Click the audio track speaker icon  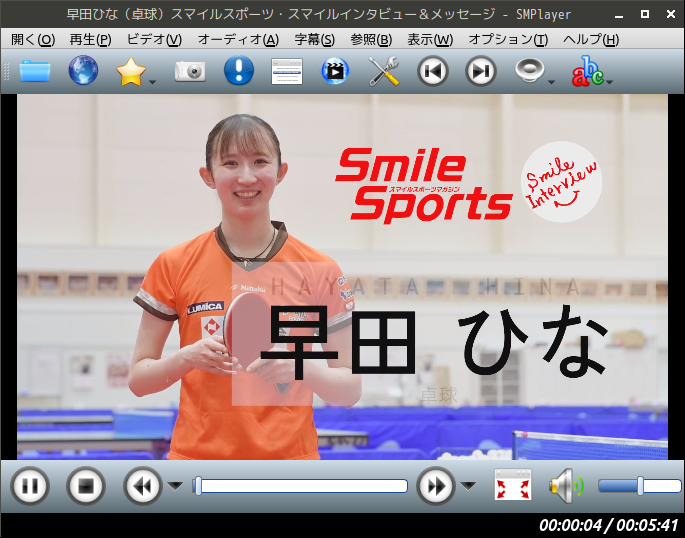coord(529,70)
